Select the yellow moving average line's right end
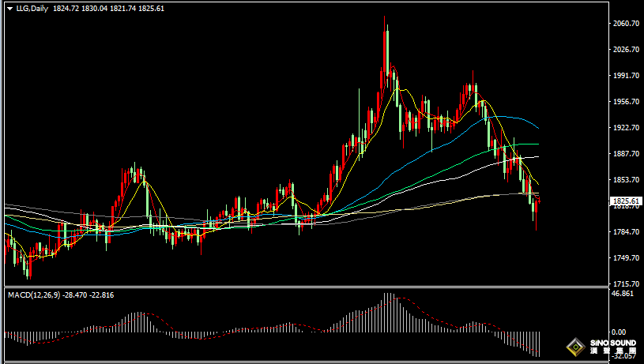Viewport: 644px width, 364px height. click(537, 183)
